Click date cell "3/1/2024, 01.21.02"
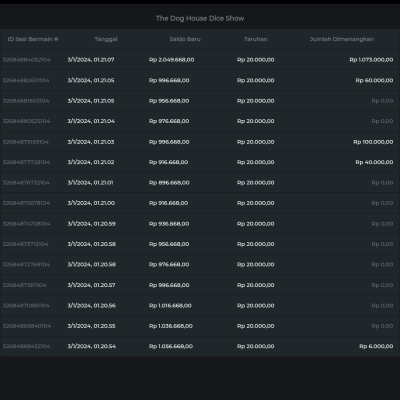This screenshot has height=400, width=400. (91, 162)
